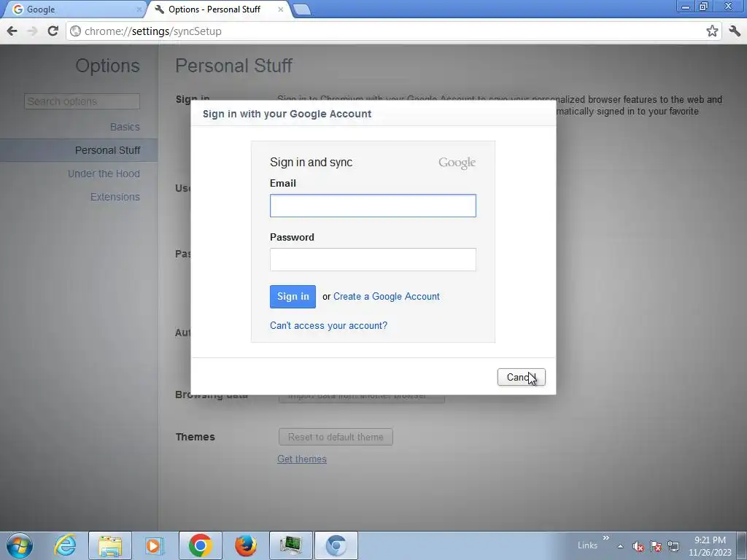Image resolution: width=747 pixels, height=560 pixels.
Task: Reload the current page
Action: [x=53, y=31]
